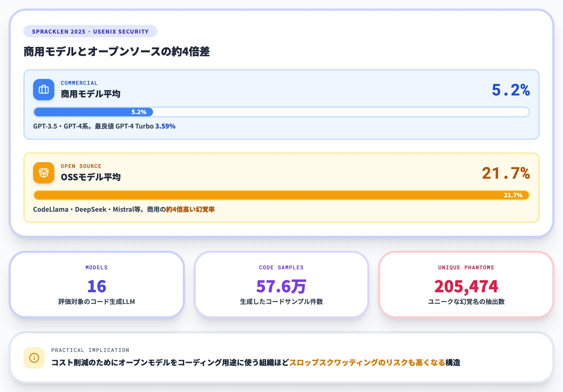Click the blue briefcase commercial icon
The image size is (563, 392).
coord(44,90)
